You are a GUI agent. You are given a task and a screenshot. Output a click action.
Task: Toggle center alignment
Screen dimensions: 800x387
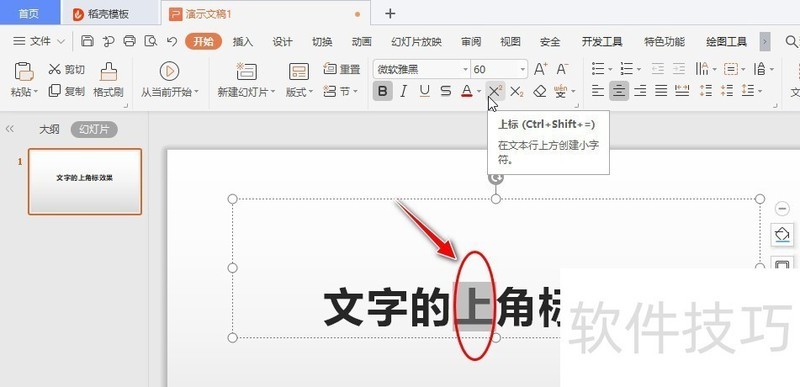point(619,91)
